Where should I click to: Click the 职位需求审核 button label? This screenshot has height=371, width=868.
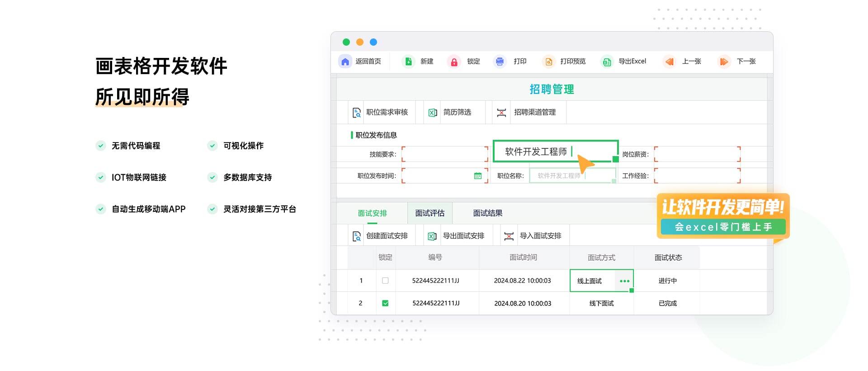387,112
